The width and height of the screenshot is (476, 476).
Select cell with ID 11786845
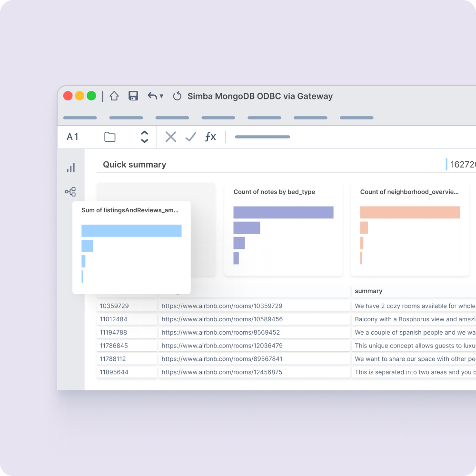coord(127,346)
